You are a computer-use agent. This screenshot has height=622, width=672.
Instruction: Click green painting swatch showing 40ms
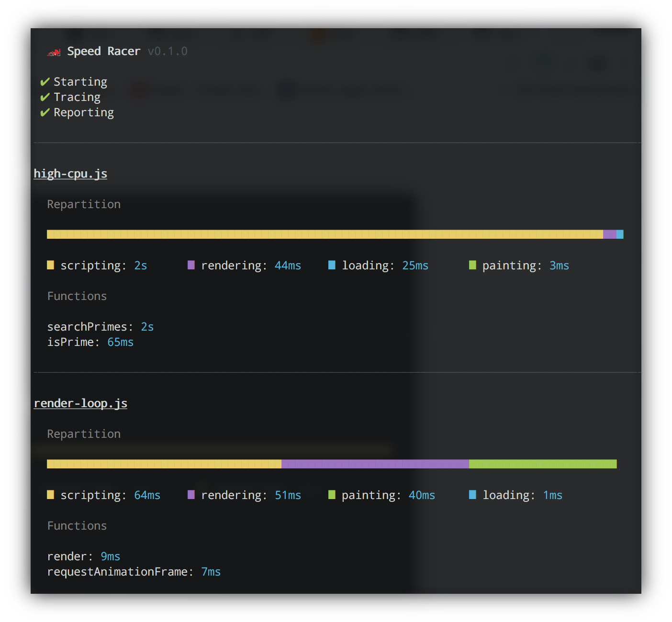coord(332,495)
